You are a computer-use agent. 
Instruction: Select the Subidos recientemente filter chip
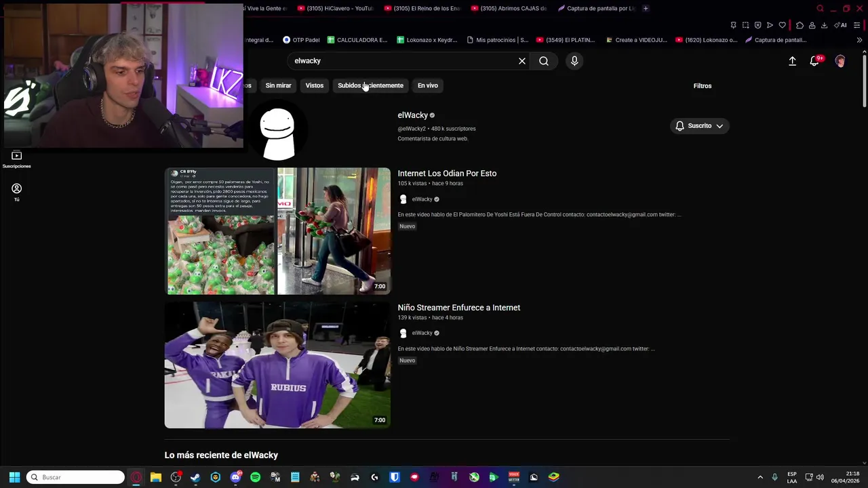pyautogui.click(x=370, y=85)
